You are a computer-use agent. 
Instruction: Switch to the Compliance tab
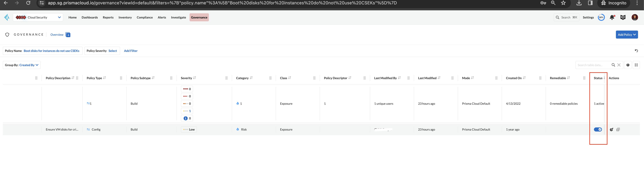click(145, 17)
